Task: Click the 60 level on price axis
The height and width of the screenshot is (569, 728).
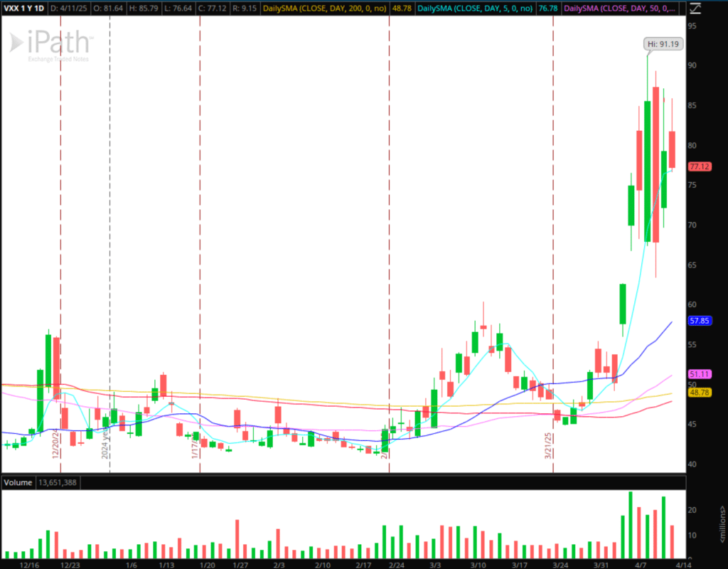Action: (x=692, y=304)
